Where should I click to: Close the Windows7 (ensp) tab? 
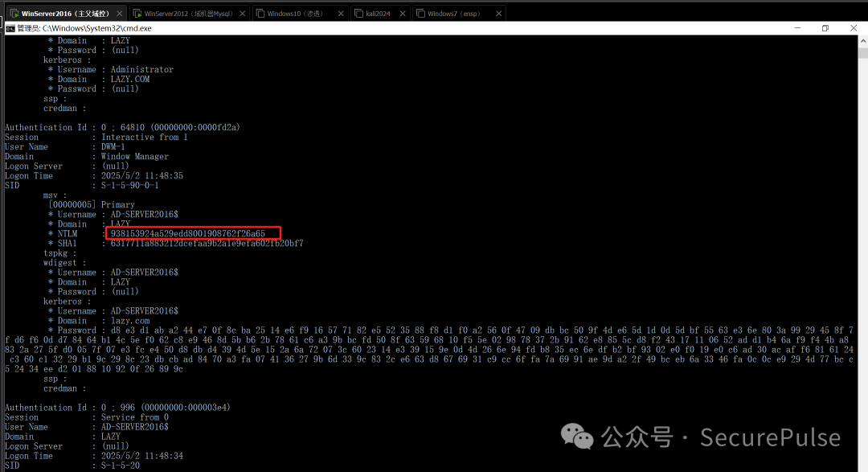[x=499, y=14]
